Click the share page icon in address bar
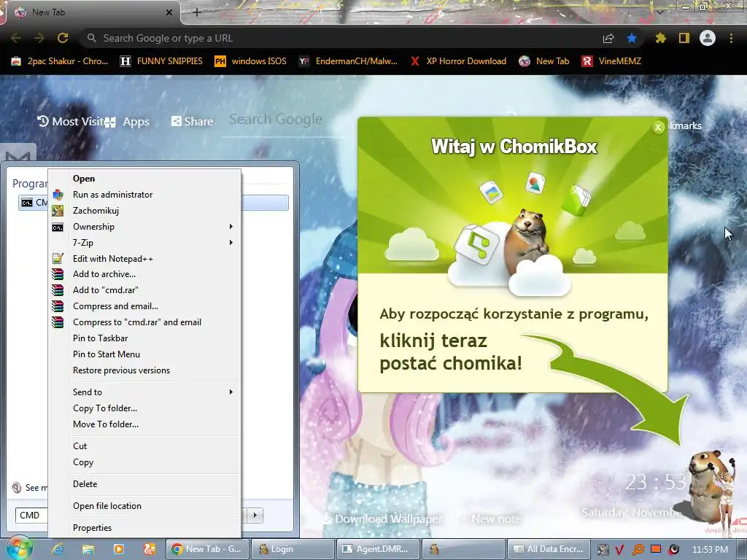The image size is (747, 560). (608, 39)
